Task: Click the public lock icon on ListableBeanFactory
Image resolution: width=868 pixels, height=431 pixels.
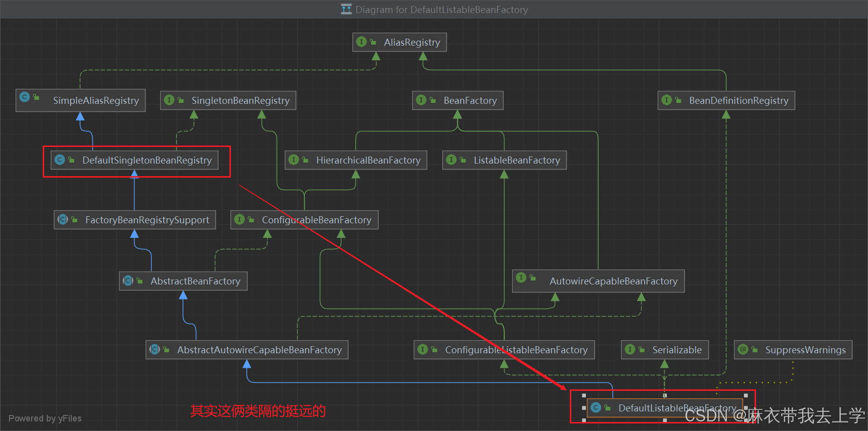Action: [463, 160]
